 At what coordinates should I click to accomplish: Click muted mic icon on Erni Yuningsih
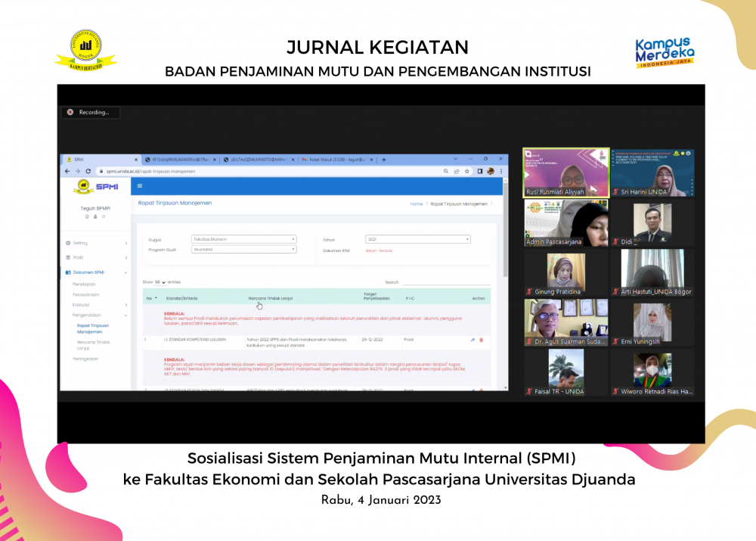(x=615, y=342)
